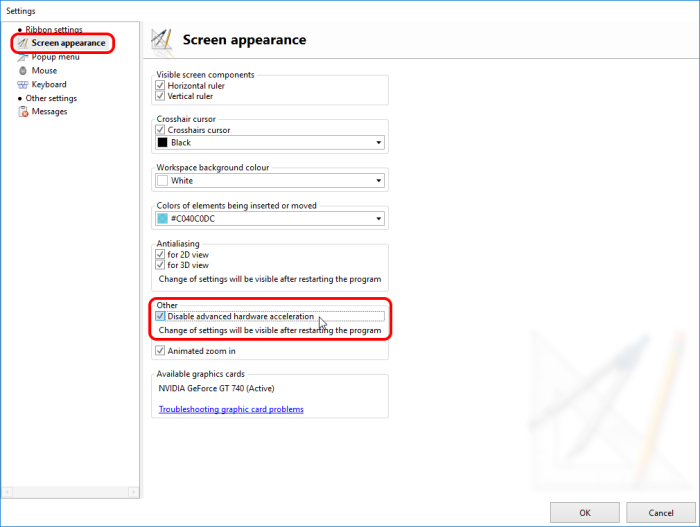The image size is (700, 527).
Task: Click the Mouse icon in settings tree
Action: (x=22, y=71)
